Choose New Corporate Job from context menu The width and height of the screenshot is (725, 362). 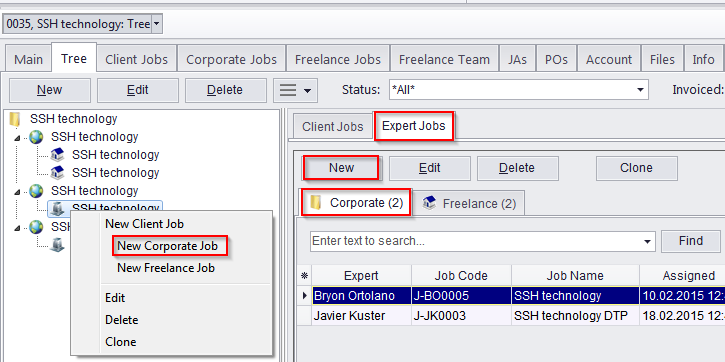(x=167, y=246)
